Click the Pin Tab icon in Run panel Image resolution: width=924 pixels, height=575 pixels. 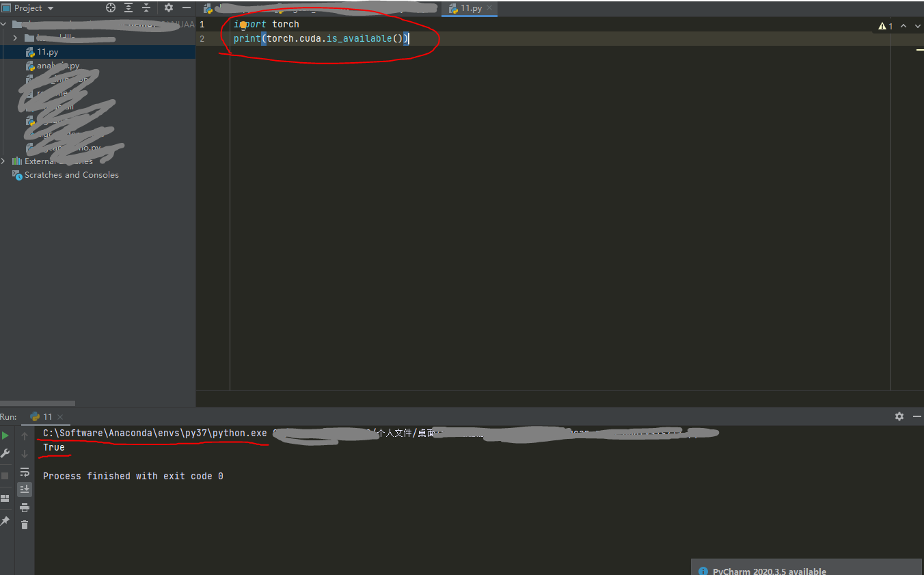[5, 521]
